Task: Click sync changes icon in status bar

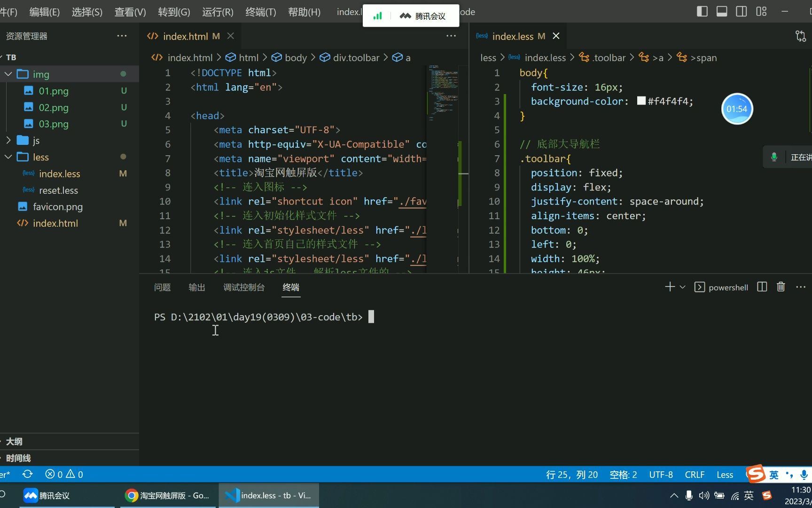Action: click(x=28, y=474)
